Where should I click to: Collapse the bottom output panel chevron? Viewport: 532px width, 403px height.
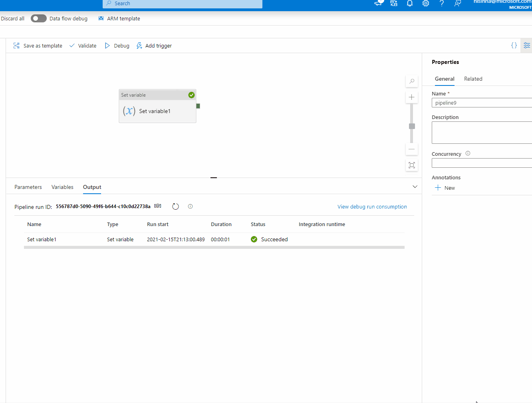[x=415, y=187]
